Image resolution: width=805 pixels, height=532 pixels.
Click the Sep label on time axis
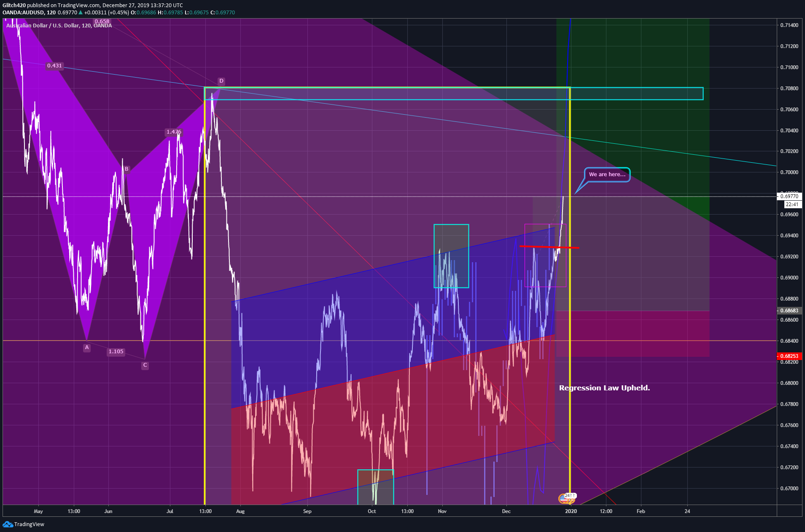pyautogui.click(x=307, y=511)
